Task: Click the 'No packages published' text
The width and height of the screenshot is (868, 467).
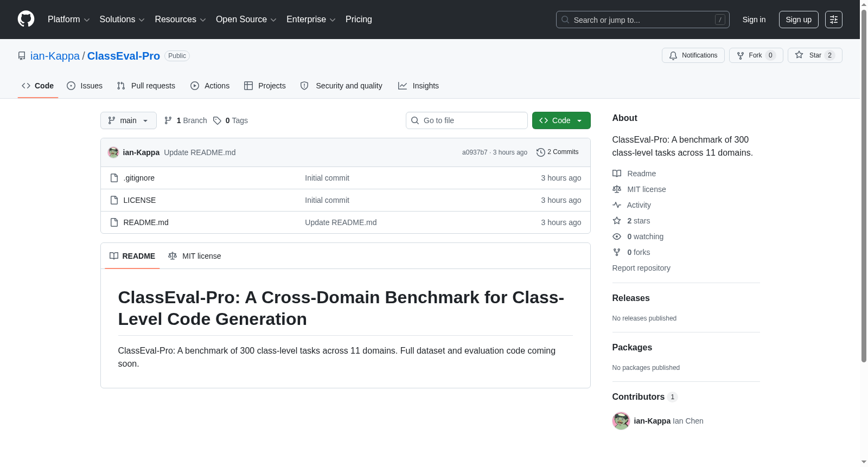Action: click(x=646, y=368)
